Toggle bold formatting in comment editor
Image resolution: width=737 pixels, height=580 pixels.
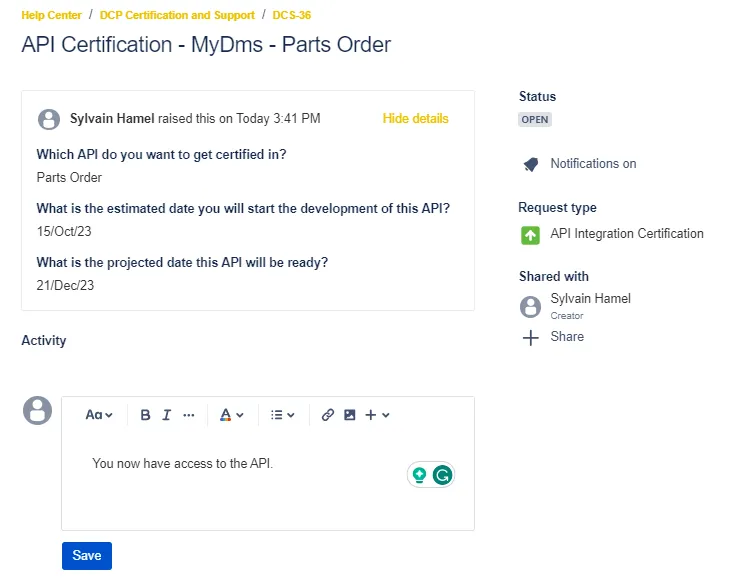tap(145, 415)
